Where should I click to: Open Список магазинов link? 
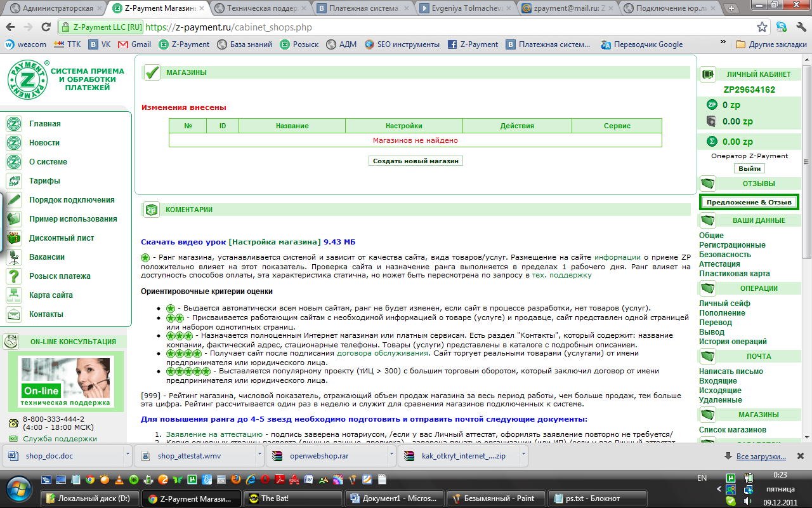coord(733,430)
